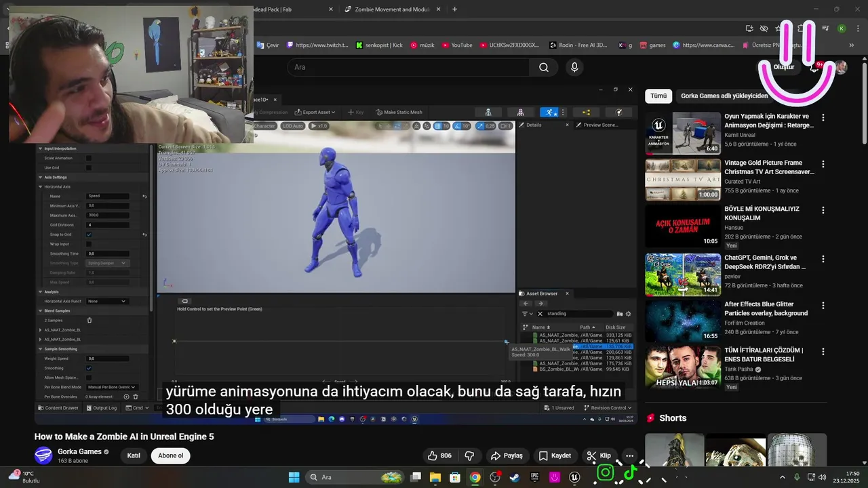Screen dimensions: 868x488
Task: Toggle the Wrap Input checkbox
Action: [x=88, y=244]
